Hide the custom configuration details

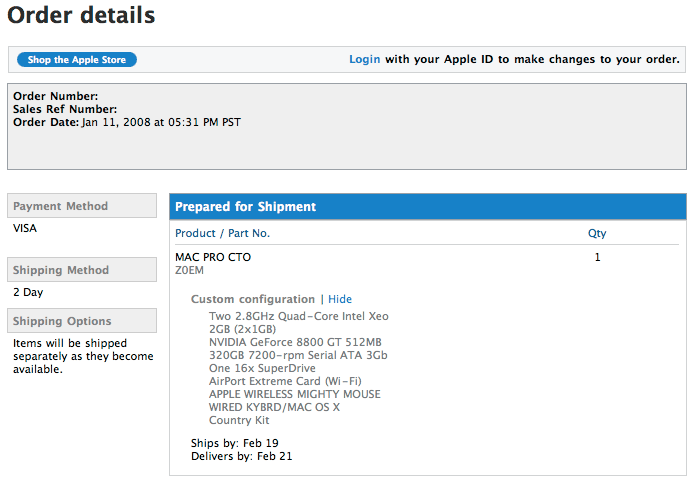(340, 299)
